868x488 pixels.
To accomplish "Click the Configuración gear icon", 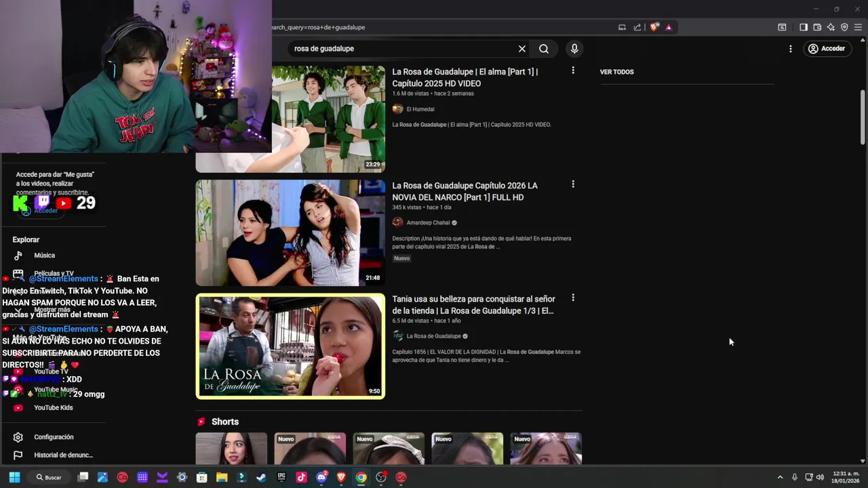I will pyautogui.click(x=18, y=437).
